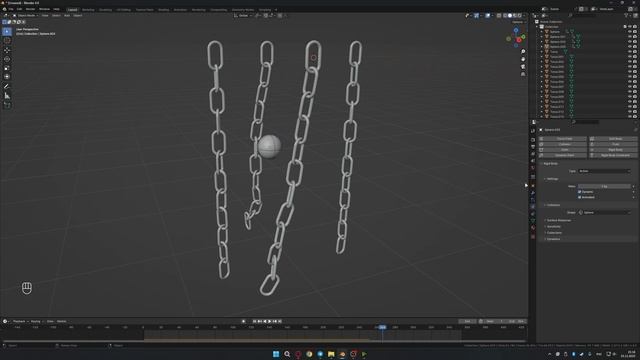640x360 pixels.
Task: Open the Object Mode dropdown
Action: click(x=27, y=16)
